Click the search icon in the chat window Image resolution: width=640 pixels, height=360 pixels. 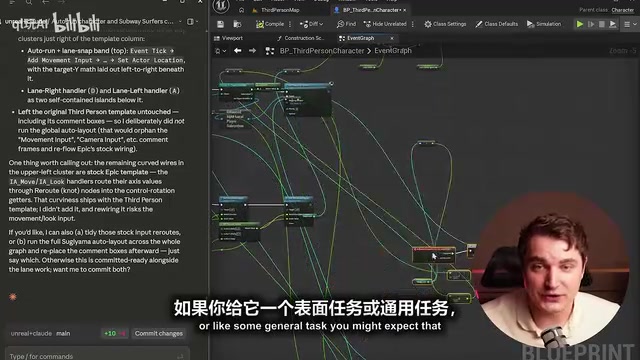(29, 2)
